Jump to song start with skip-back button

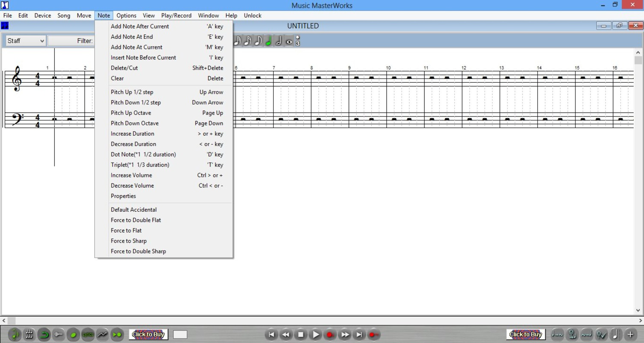click(x=271, y=334)
